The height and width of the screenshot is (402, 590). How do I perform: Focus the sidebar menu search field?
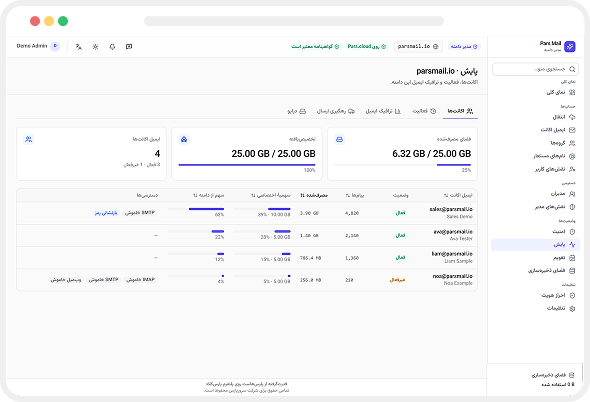535,69
